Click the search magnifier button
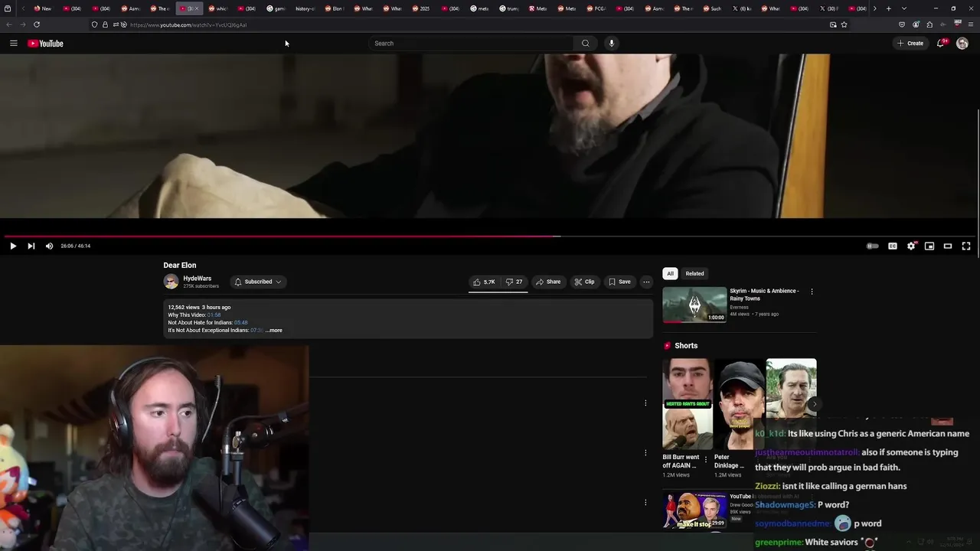980x551 pixels. coord(586,44)
